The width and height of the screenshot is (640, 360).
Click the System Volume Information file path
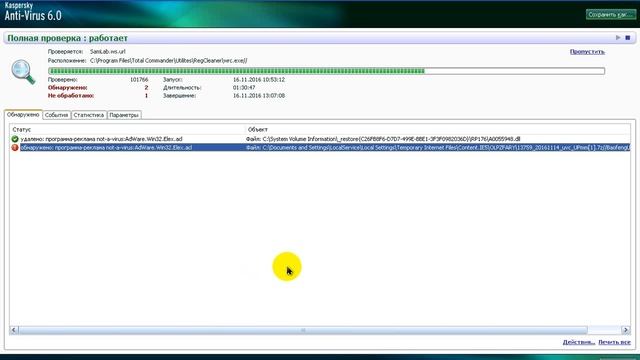click(x=383, y=139)
